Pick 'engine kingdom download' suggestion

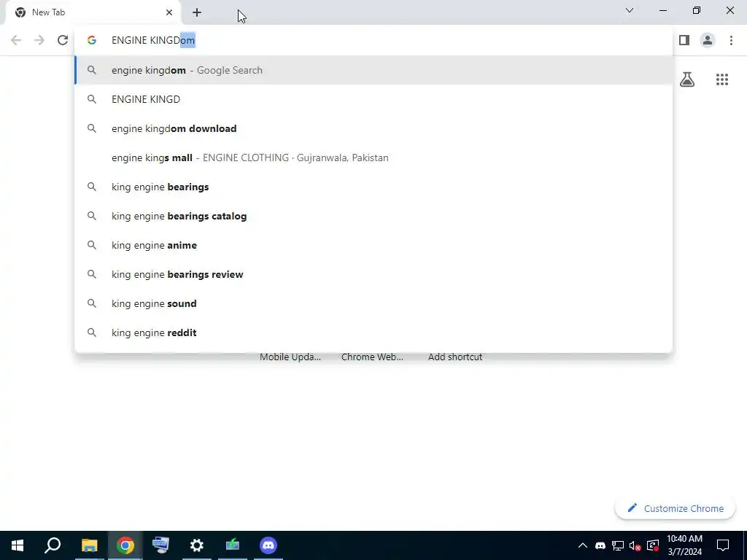point(373,128)
